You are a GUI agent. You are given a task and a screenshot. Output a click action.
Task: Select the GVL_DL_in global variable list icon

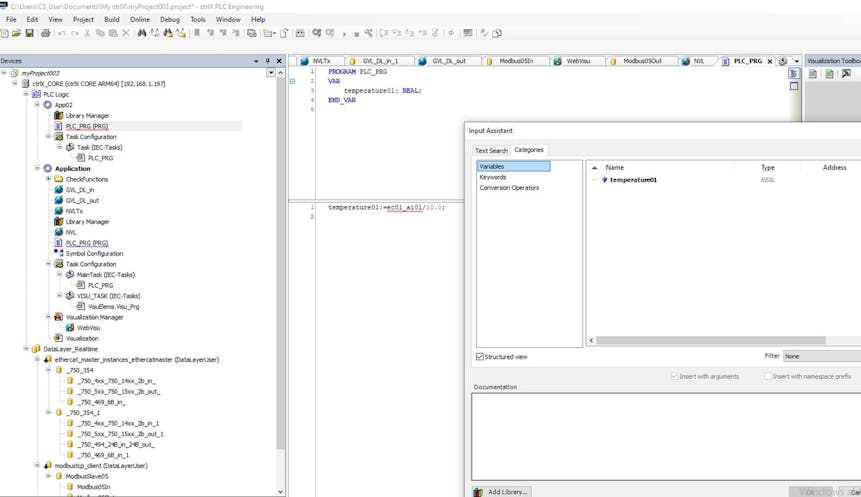click(x=58, y=190)
